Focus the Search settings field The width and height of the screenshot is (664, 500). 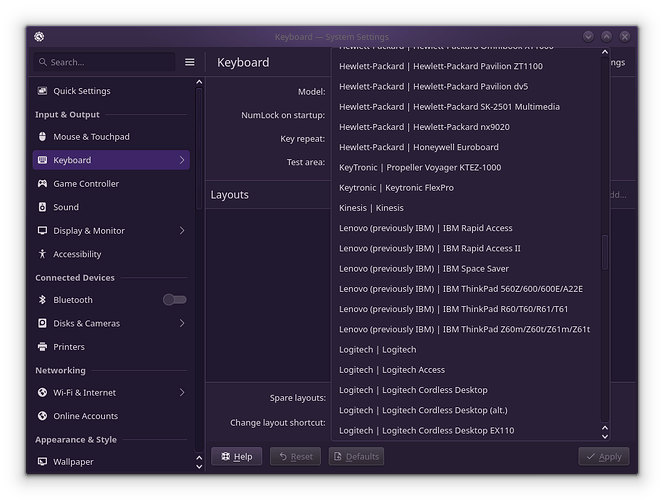coord(104,62)
